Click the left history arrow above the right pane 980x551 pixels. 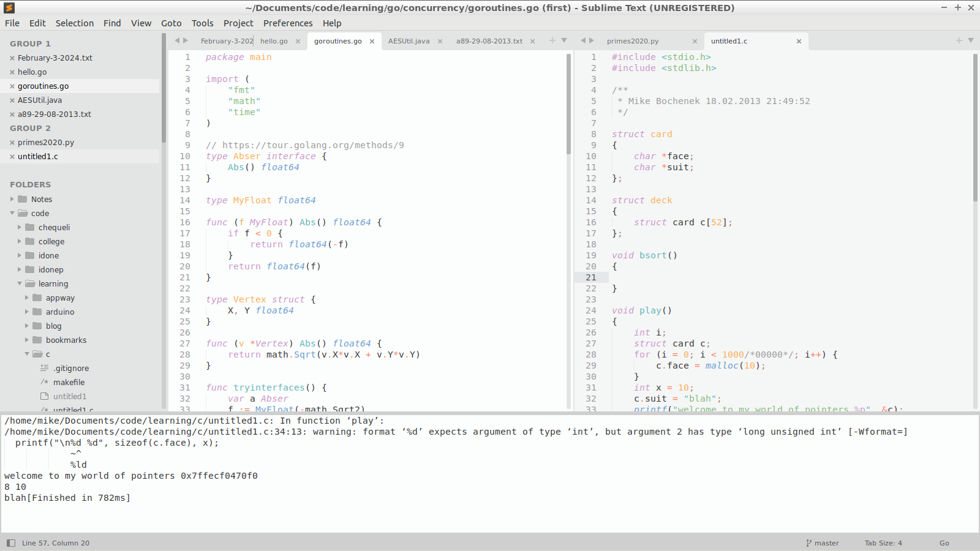[x=582, y=40]
